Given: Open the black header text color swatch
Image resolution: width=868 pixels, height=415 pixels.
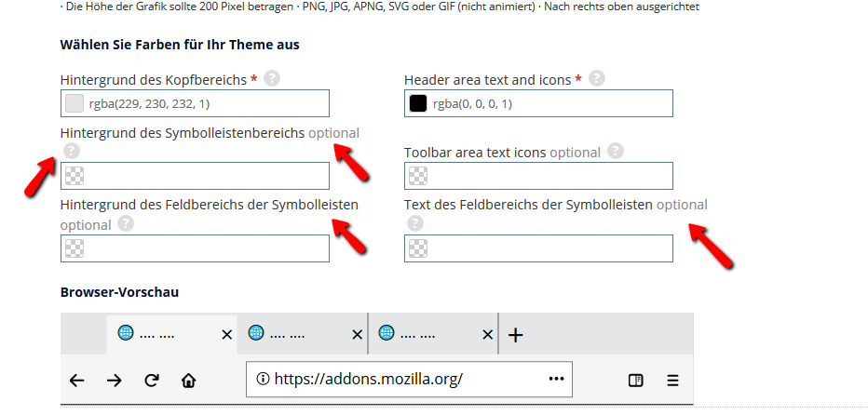Looking at the screenshot, I should tap(418, 103).
